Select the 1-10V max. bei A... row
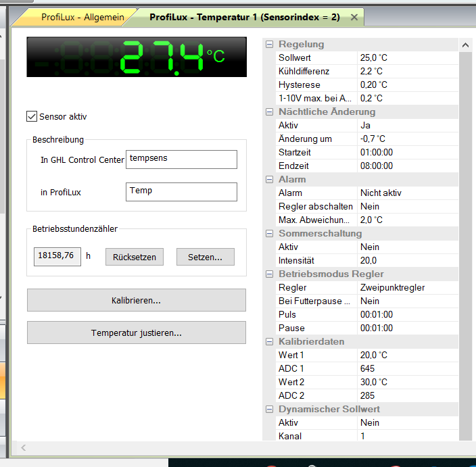The height and width of the screenshot is (467, 476). coord(366,98)
